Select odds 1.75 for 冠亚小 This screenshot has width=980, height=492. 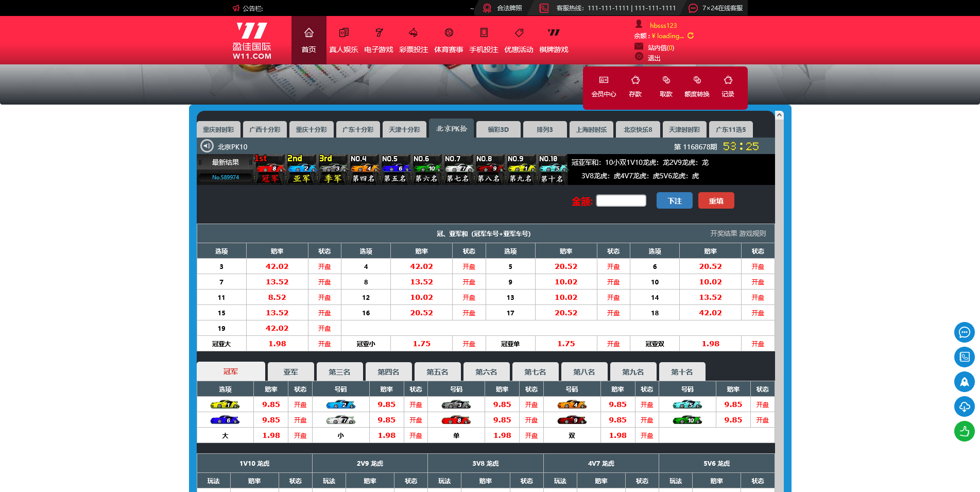click(421, 344)
